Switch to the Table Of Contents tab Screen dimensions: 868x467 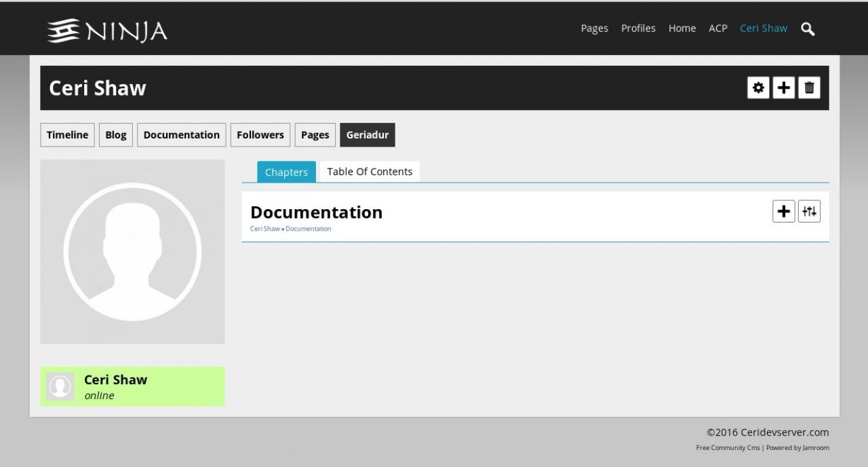370,172
